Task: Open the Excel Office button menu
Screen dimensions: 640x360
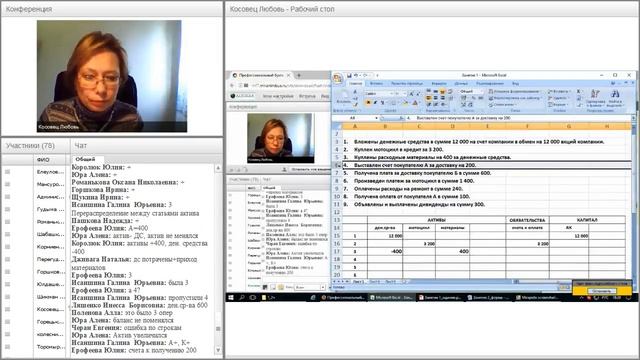Action: coord(337,78)
